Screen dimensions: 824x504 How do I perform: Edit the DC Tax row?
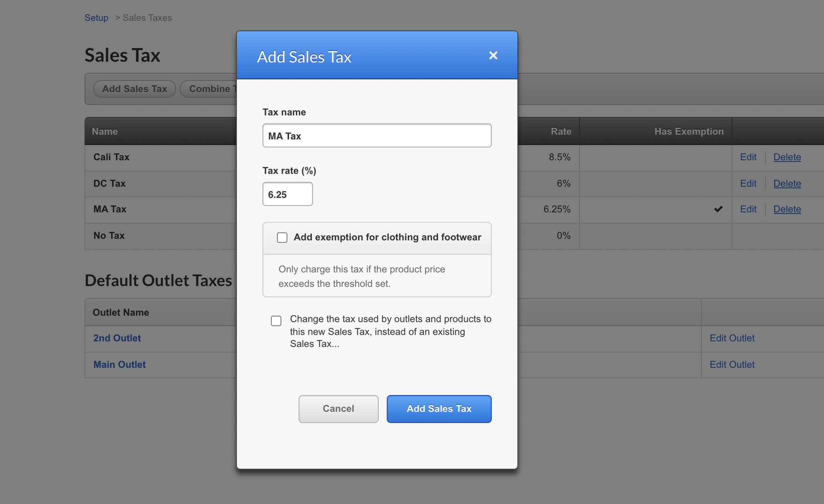[x=748, y=183]
